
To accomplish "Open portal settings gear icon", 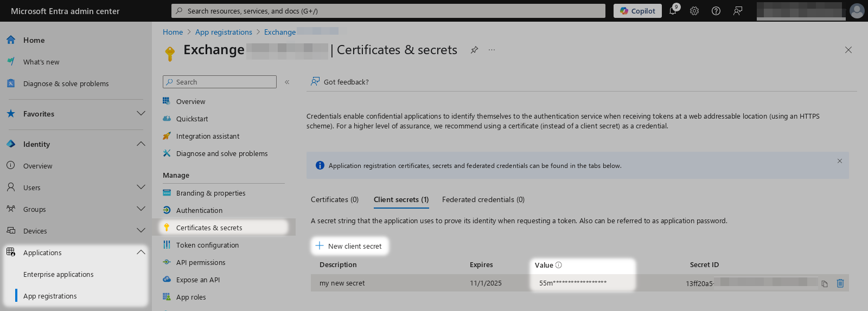I will coord(694,11).
